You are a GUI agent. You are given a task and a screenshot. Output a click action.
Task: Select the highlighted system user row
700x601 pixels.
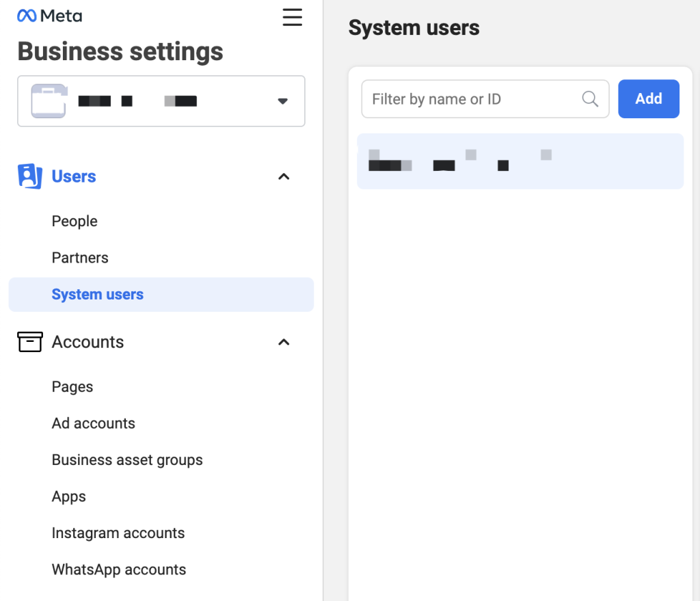point(520,161)
